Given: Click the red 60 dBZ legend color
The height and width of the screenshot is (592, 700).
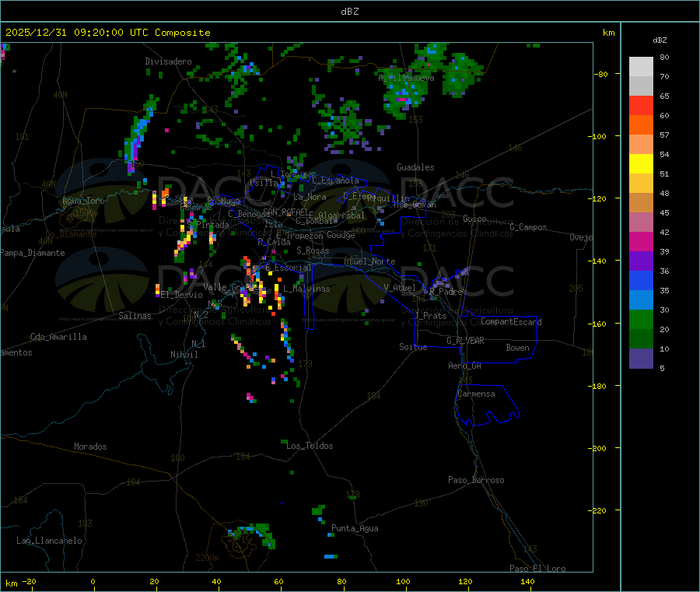Looking at the screenshot, I should pos(641,105).
